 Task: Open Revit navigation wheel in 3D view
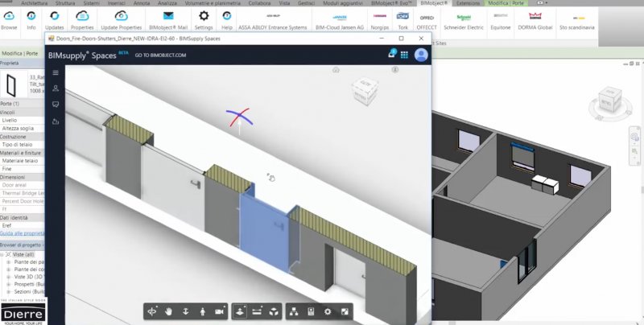pyautogui.click(x=634, y=136)
